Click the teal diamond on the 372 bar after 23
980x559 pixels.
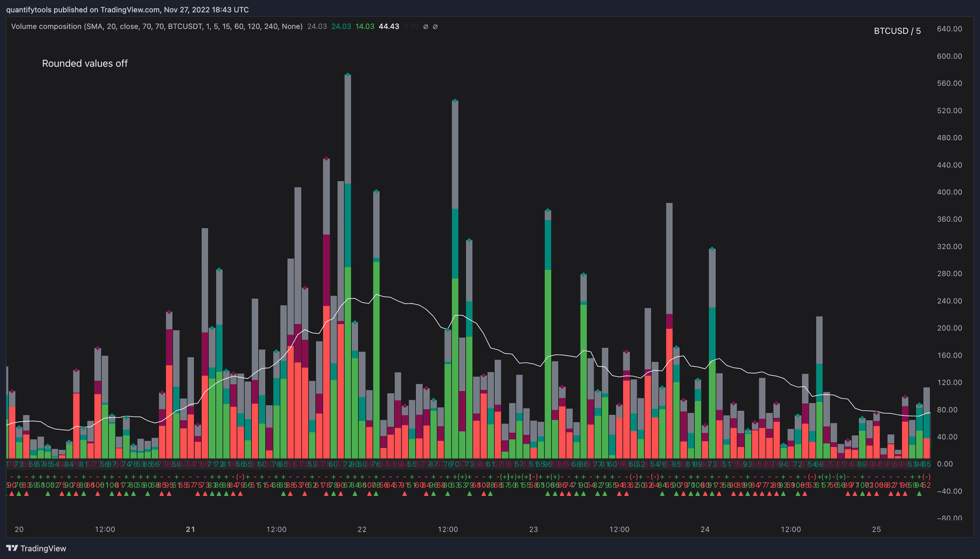548,210
